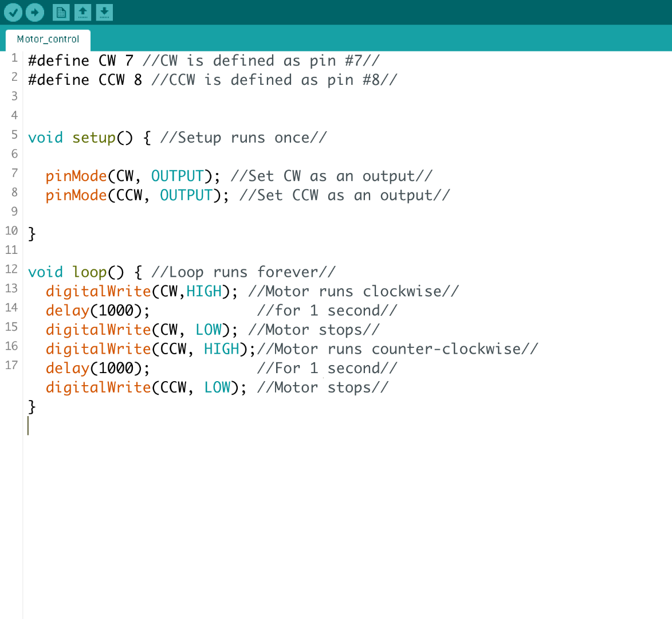Create a new sketch with the New icon

pos(61,13)
